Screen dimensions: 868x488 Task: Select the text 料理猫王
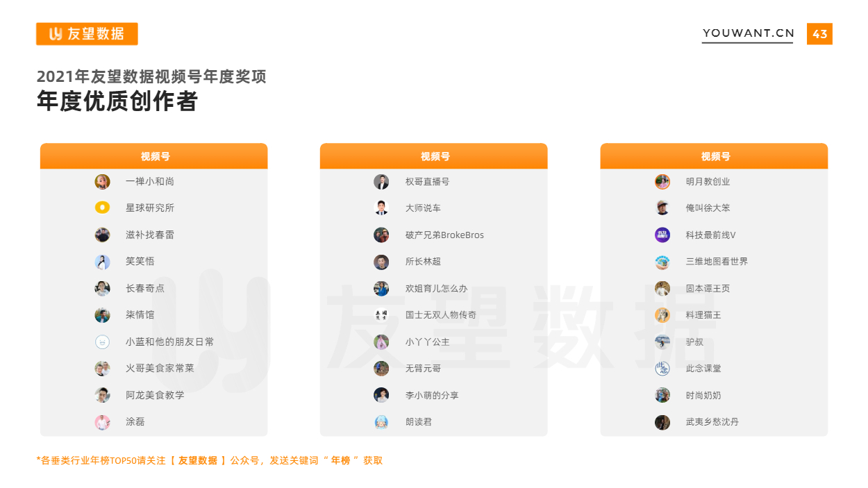[703, 315]
